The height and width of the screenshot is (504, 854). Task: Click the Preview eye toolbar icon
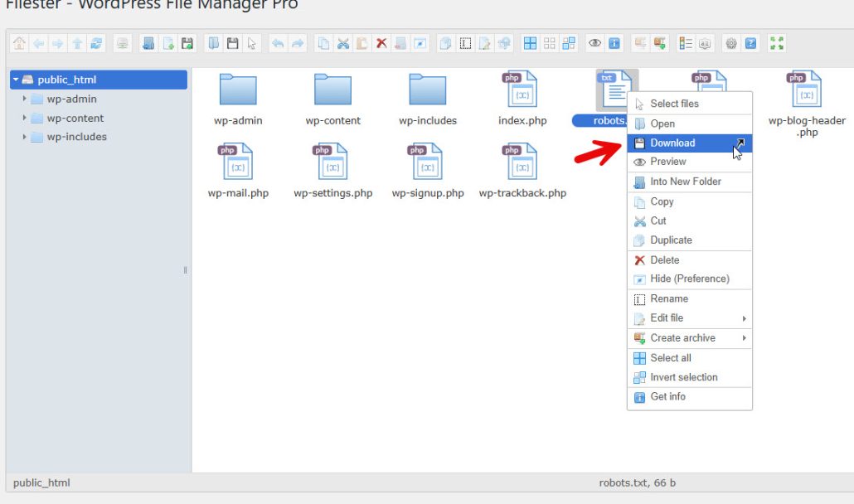[594, 44]
